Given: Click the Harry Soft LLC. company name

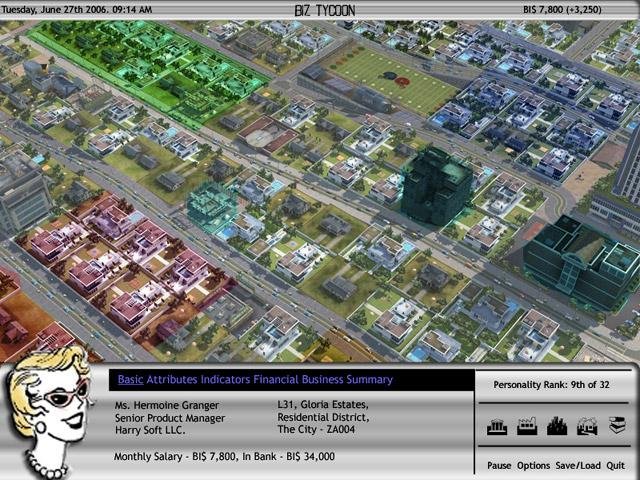Looking at the screenshot, I should [150, 430].
